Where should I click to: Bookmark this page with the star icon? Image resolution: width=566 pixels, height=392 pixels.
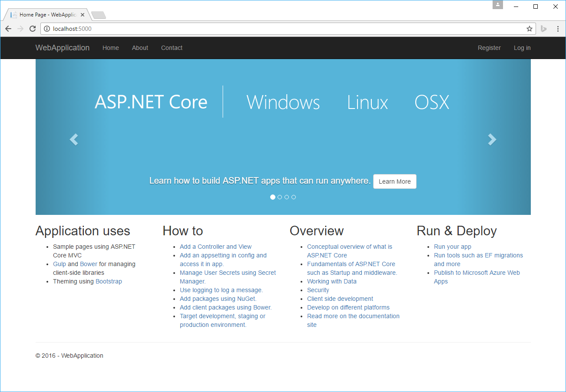pyautogui.click(x=529, y=29)
